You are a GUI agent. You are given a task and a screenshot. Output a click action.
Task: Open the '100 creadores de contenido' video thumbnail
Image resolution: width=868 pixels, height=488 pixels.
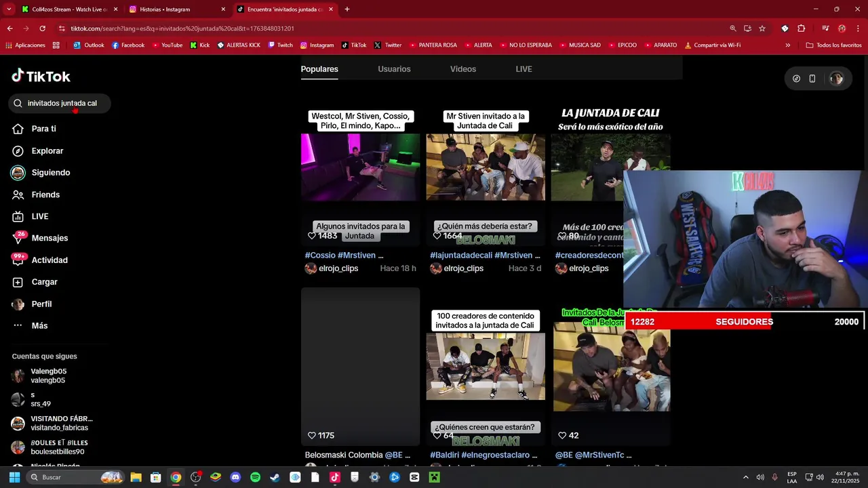(x=486, y=366)
